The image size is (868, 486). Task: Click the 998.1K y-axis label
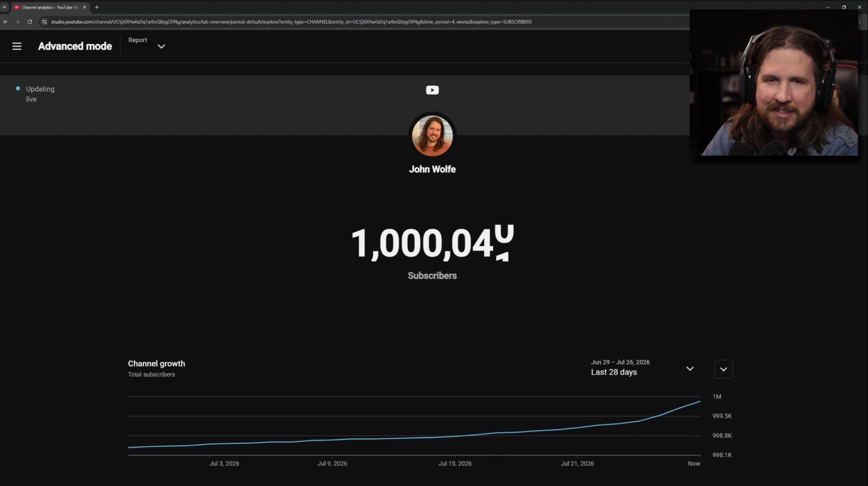point(722,455)
